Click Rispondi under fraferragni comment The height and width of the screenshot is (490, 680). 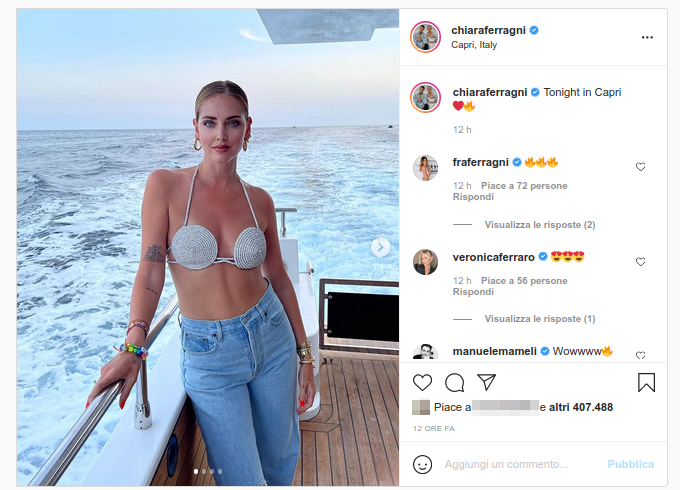(x=473, y=197)
